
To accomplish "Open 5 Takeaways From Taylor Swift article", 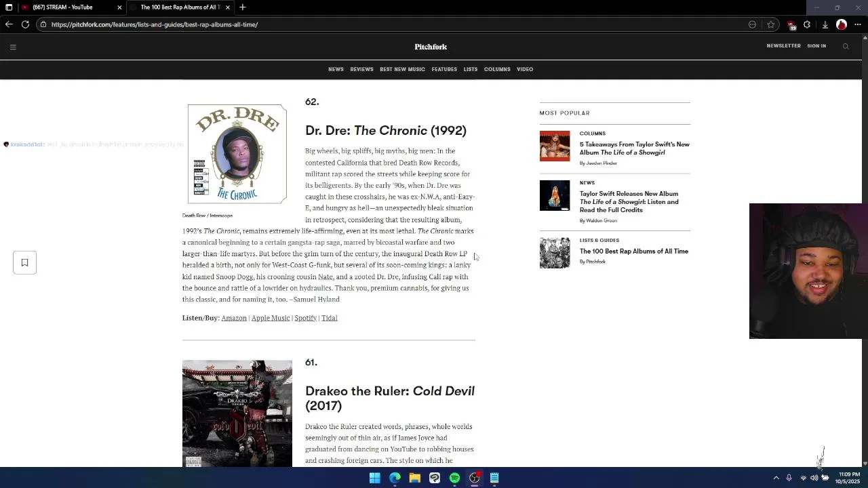I will click(634, 148).
